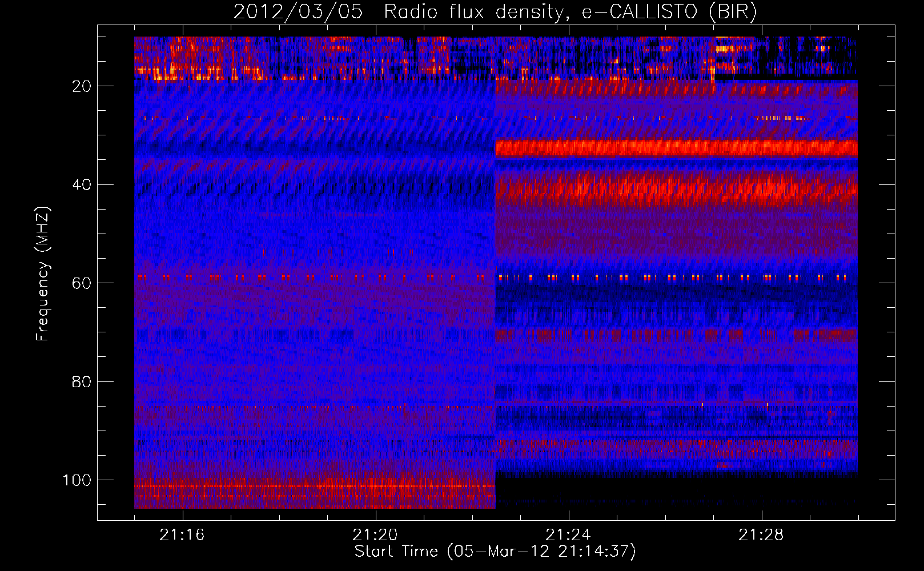
Task: Click the 40 frequency tick label
Action: (x=82, y=185)
